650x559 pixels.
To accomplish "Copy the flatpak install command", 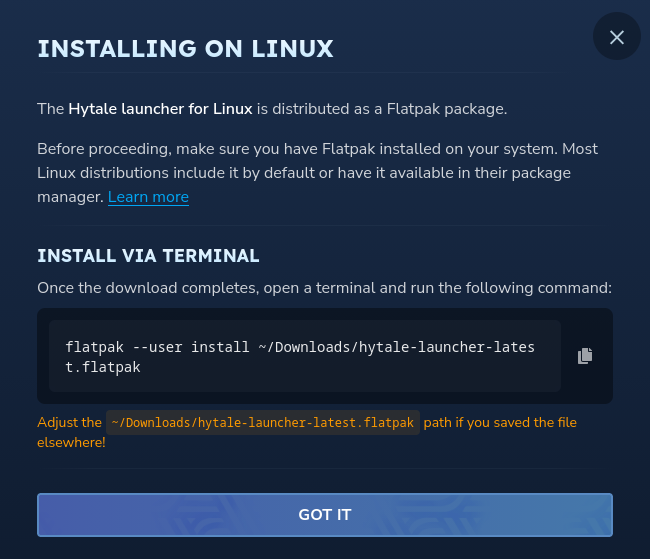I will pos(585,356).
